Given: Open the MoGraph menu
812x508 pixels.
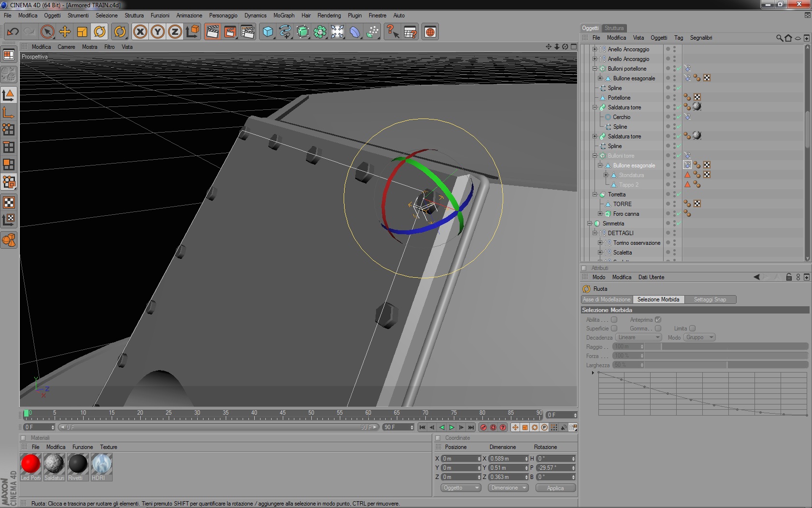Looking at the screenshot, I should (x=284, y=15).
